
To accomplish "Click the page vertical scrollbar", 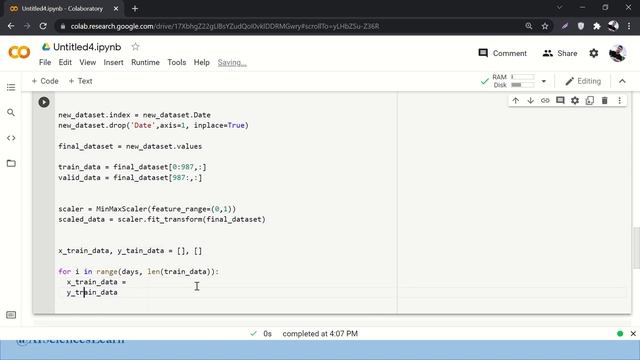I will coord(636,248).
